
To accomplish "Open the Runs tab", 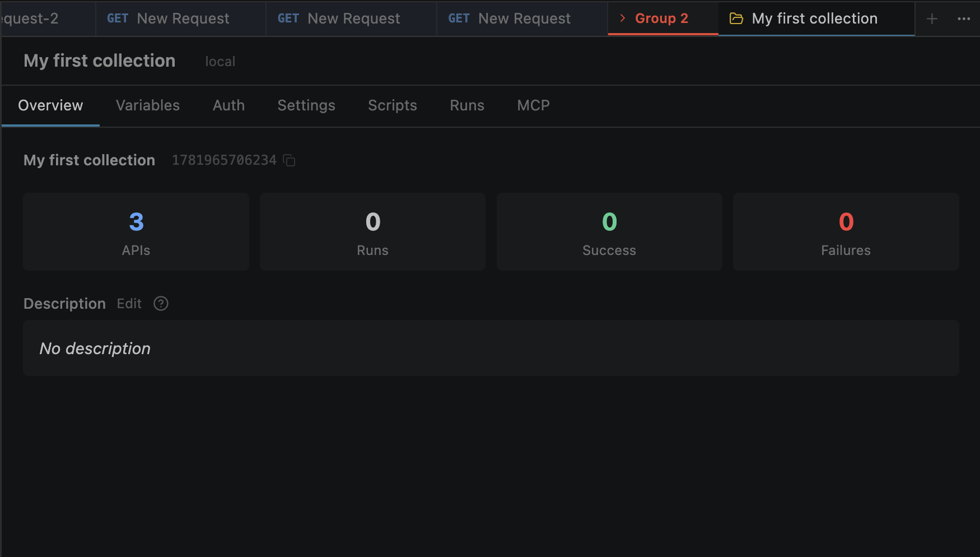I will [x=467, y=105].
